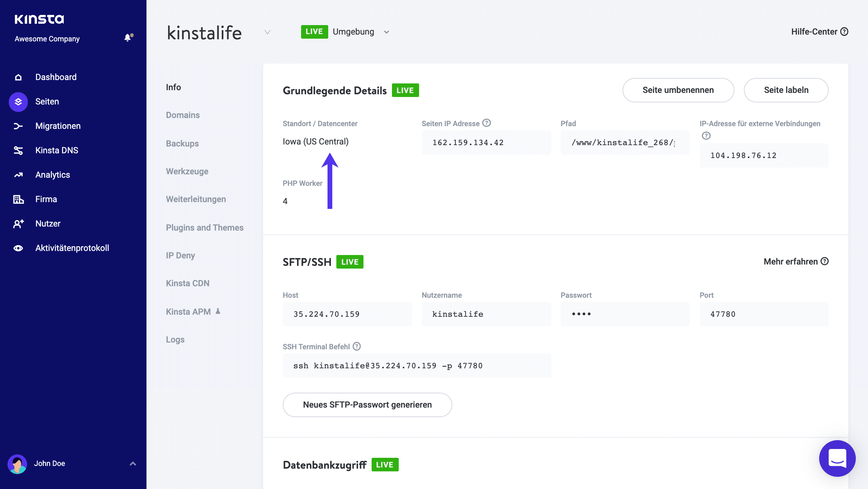Click the Seite labeln button
The image size is (868, 489).
786,90
